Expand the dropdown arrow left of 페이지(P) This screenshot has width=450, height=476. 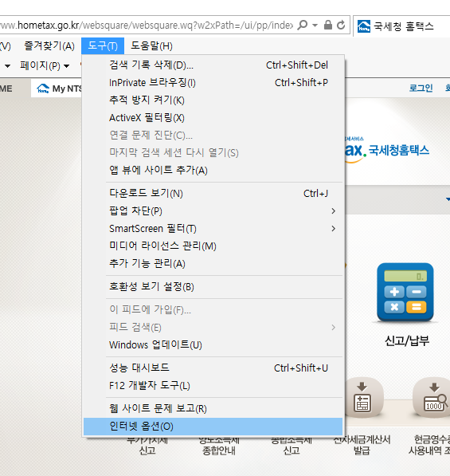coord(8,66)
